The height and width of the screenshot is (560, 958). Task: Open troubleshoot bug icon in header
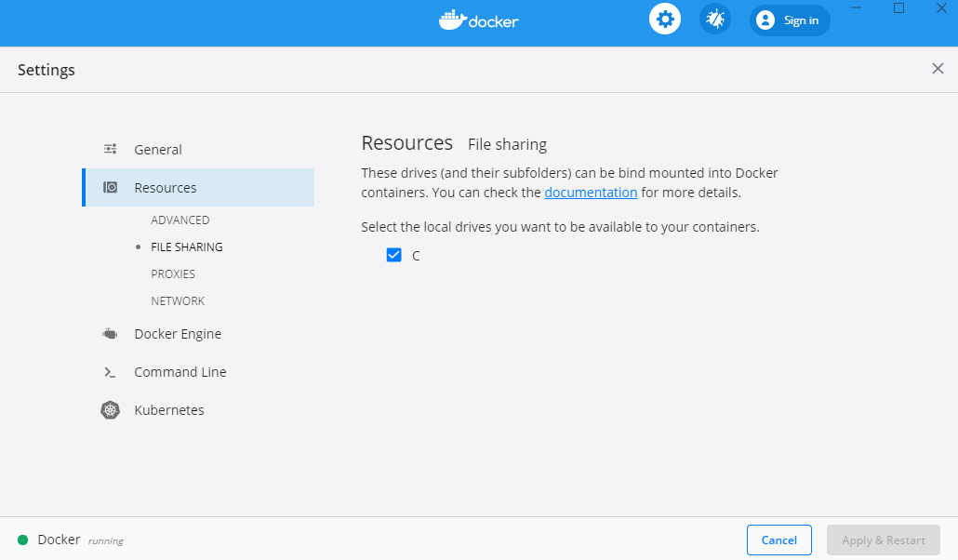[x=715, y=19]
